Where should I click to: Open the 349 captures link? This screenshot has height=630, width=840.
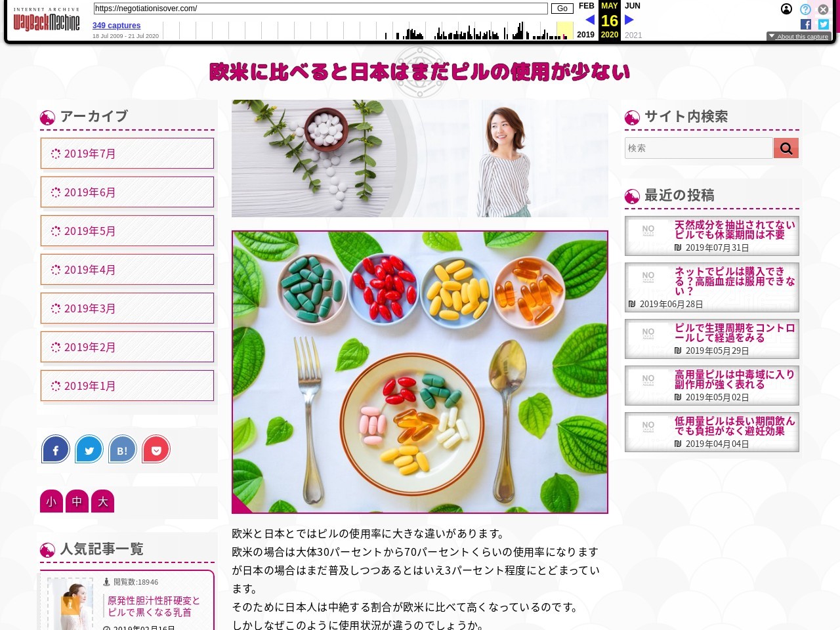116,26
